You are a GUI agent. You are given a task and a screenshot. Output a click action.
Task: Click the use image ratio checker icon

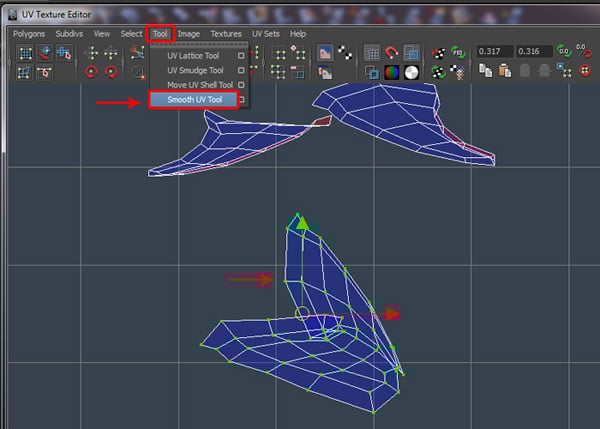click(x=458, y=72)
